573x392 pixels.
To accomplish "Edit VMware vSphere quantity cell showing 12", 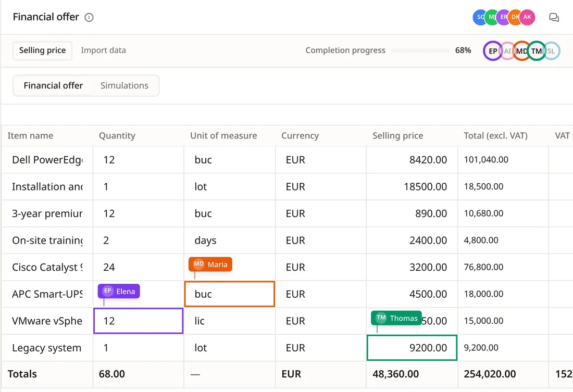I will pos(139,321).
